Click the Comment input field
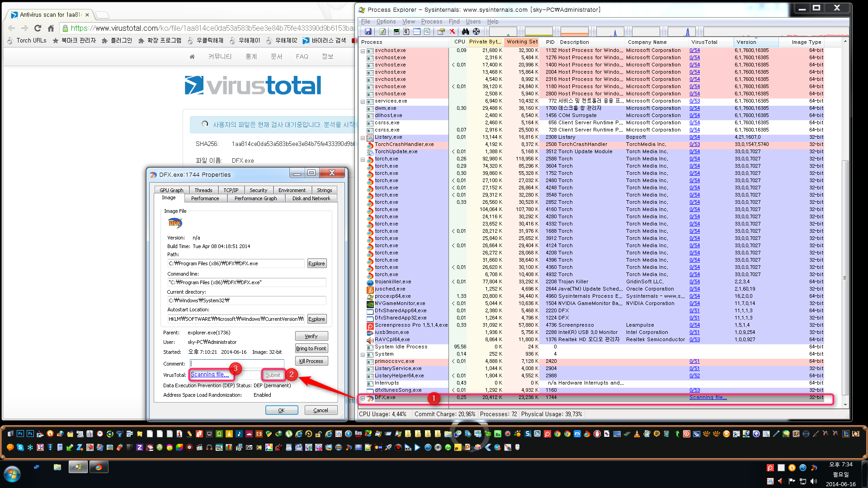Viewport: 868px width, 488px height. pos(237,363)
